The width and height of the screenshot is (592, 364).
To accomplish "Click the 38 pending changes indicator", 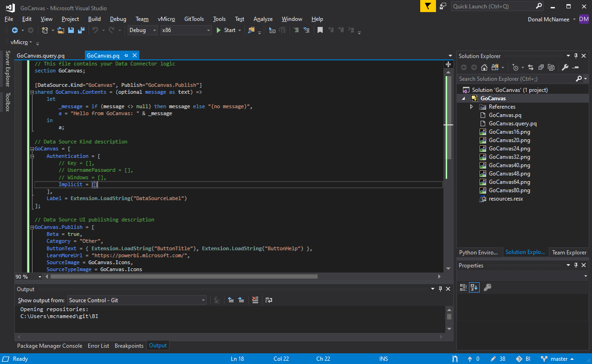I will coord(498,359).
